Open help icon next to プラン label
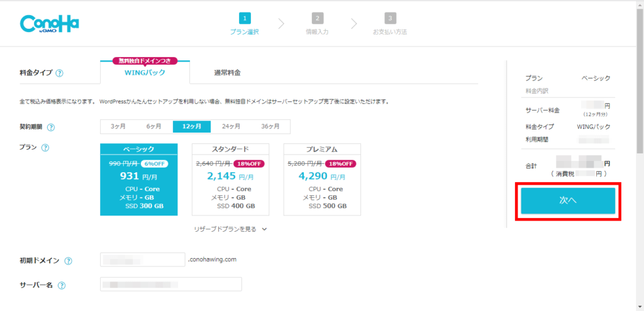 pos(45,147)
